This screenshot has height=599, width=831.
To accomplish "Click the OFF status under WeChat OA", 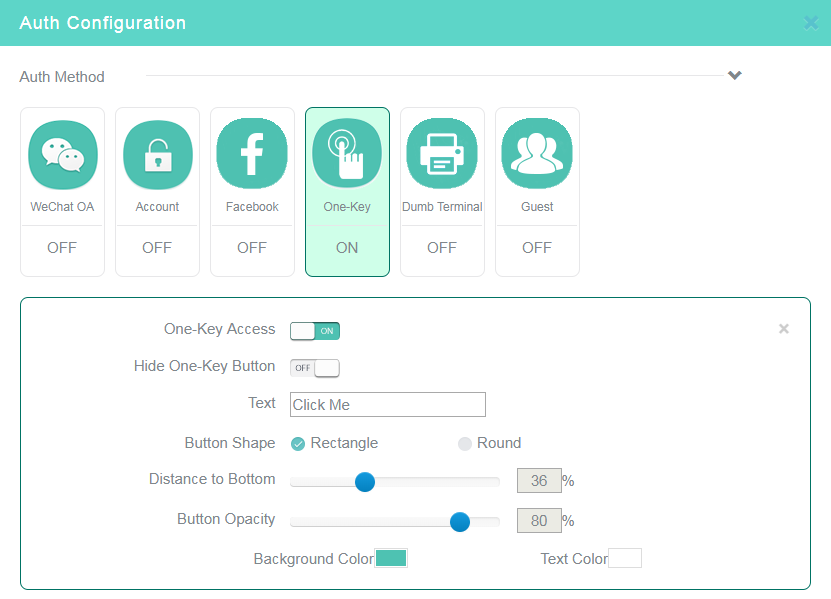I will 62,248.
